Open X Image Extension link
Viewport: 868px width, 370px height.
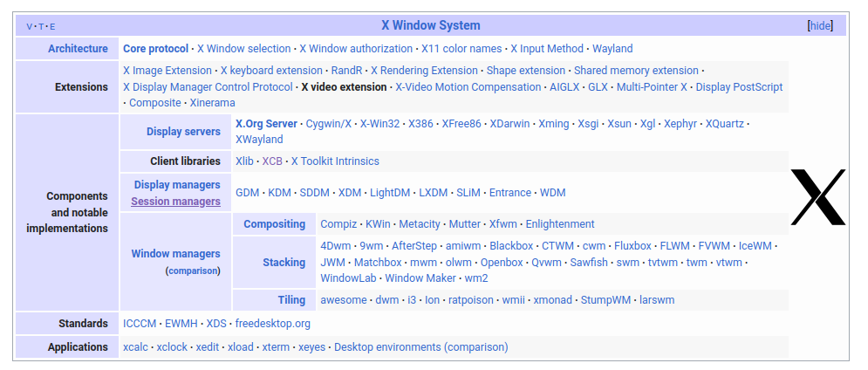coord(167,71)
